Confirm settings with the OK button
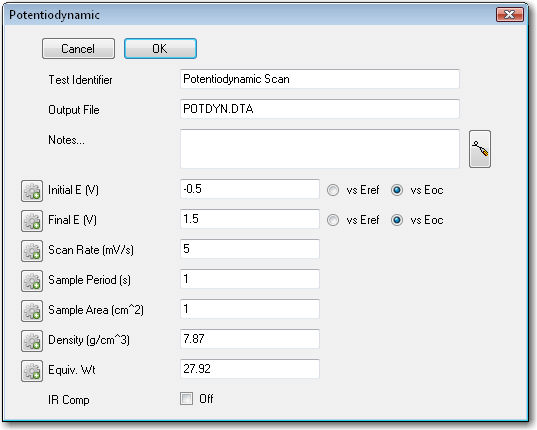The width and height of the screenshot is (537, 430). [160, 49]
